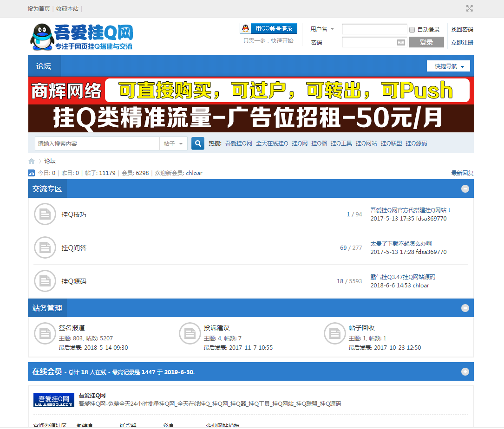
Task: Collapse the 站务管理 section
Action: 465,308
